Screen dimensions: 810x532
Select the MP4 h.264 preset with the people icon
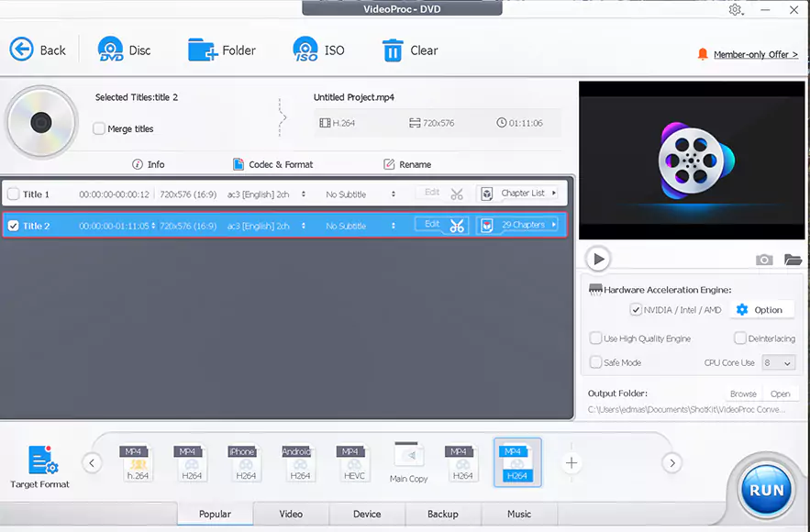[138, 463]
